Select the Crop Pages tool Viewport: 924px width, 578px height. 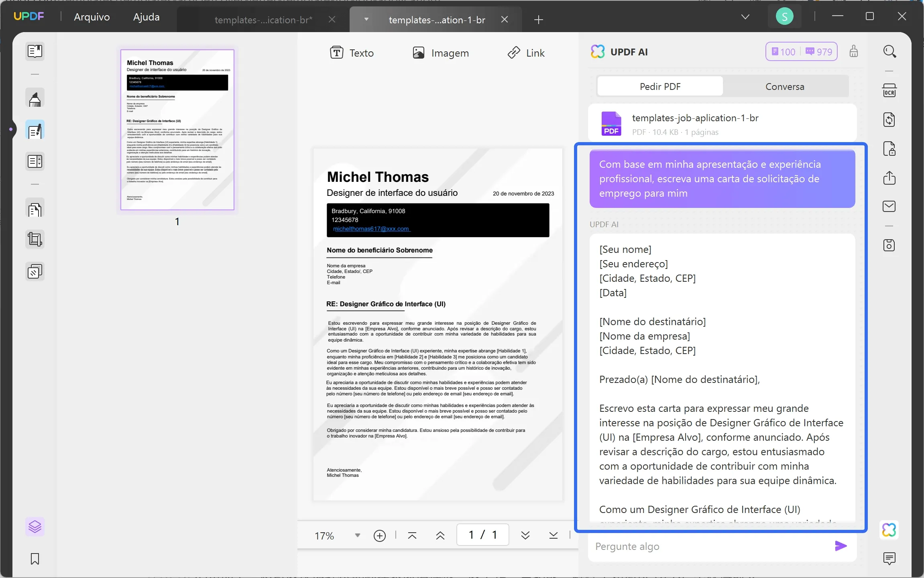click(x=35, y=240)
